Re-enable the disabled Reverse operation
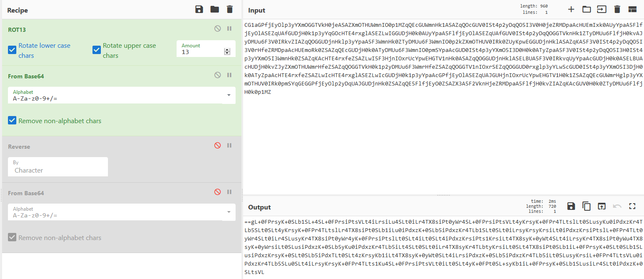This screenshot has height=279, width=644. tap(217, 145)
